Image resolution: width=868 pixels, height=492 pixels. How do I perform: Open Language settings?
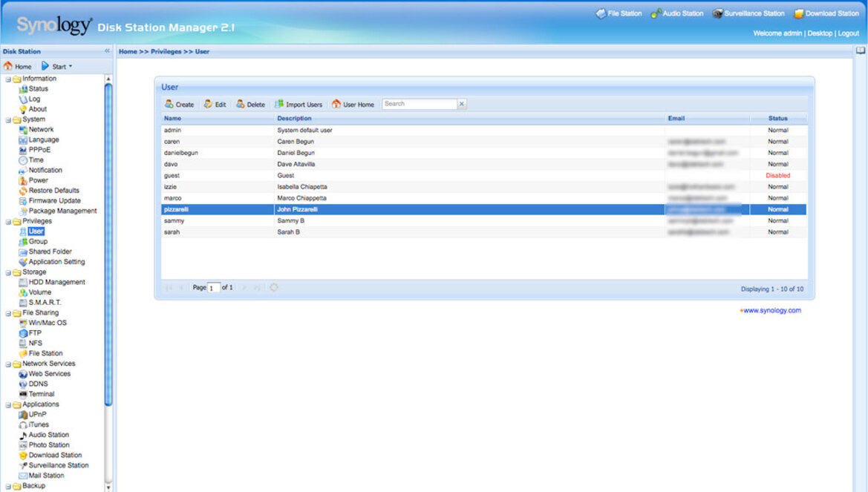point(43,140)
